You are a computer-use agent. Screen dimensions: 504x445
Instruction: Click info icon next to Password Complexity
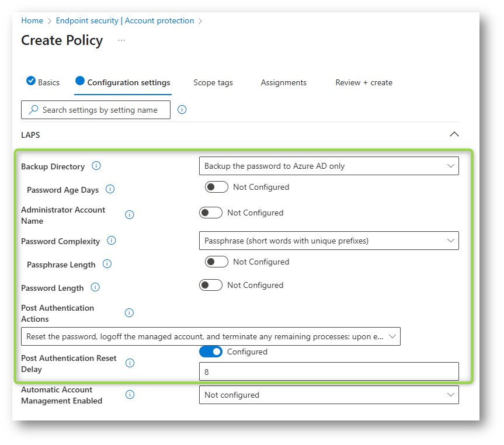(111, 241)
